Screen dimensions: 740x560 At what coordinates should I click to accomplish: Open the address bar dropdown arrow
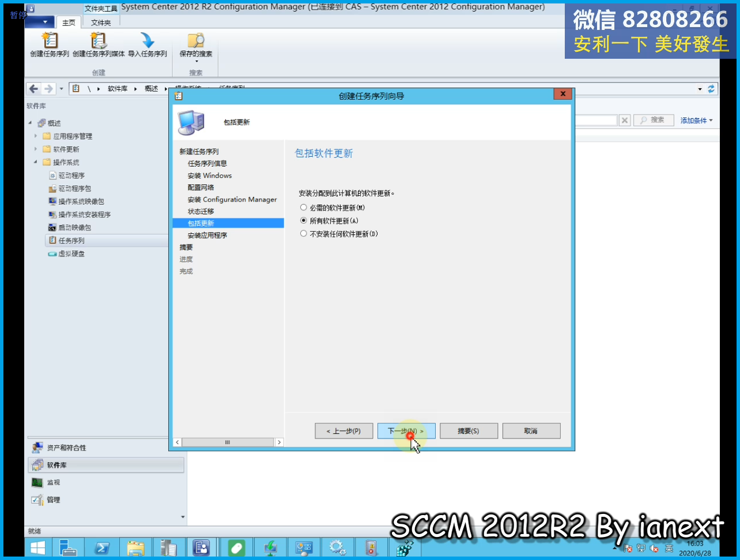[700, 89]
